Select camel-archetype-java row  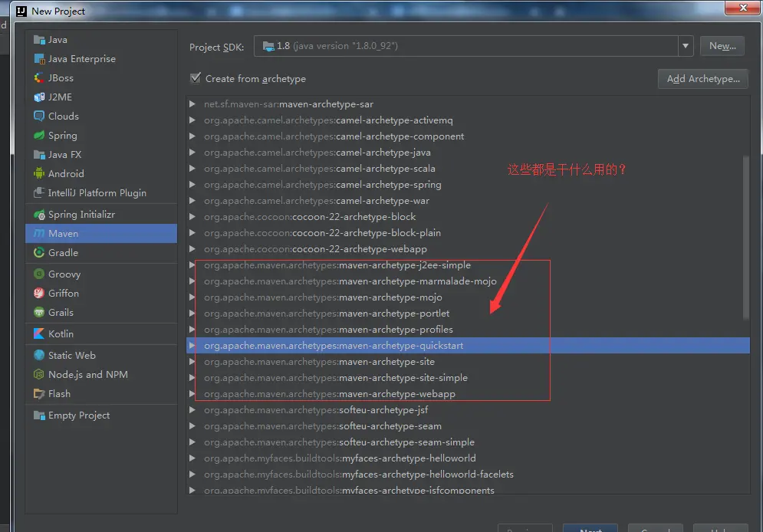tap(468, 153)
